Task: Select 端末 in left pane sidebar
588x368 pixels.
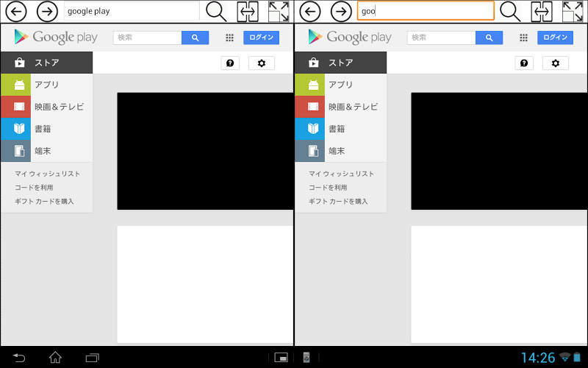Action: [46, 151]
